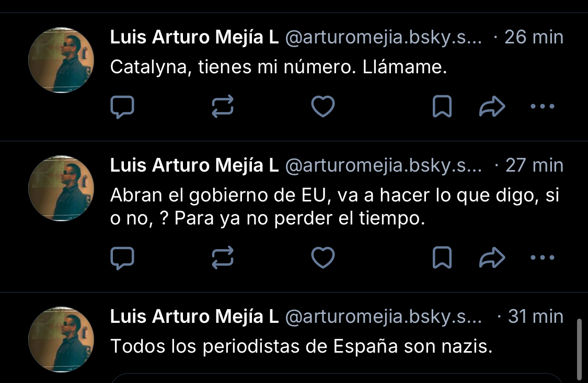This screenshot has width=588, height=383.
Task: Share the 'Abran el gobierno de EU' post
Action: pos(492,257)
